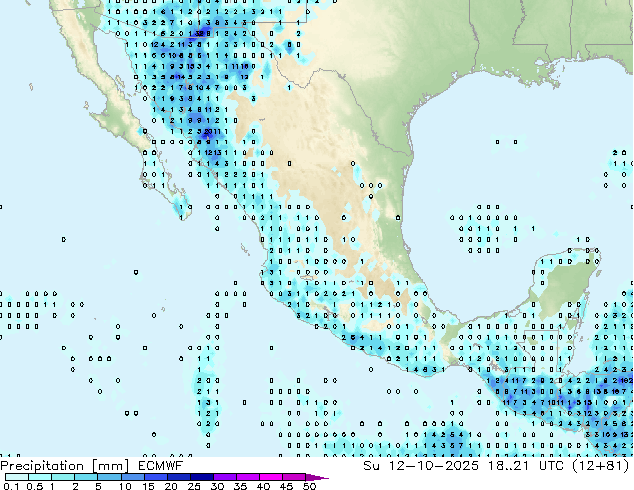The width and height of the screenshot is (634, 490).
Task: Click the "0.1" legend scale label
Action: point(10,486)
